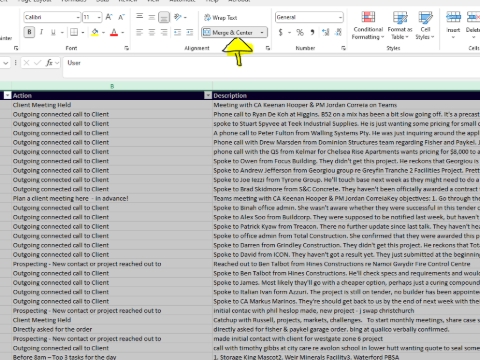This screenshot has height=360, width=480.
Task: Select 'Plan a client meeting here - in advance!' cell
Action: pos(112,198)
